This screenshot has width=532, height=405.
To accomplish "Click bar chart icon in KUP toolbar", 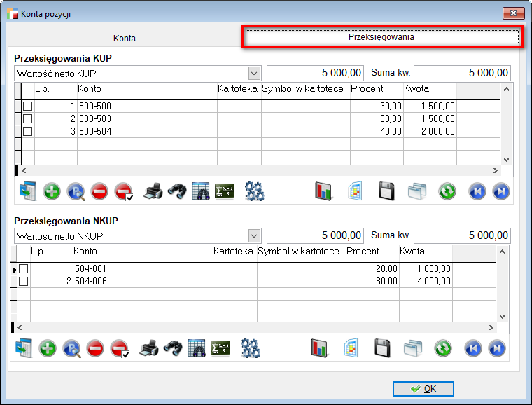I will pyautogui.click(x=323, y=191).
